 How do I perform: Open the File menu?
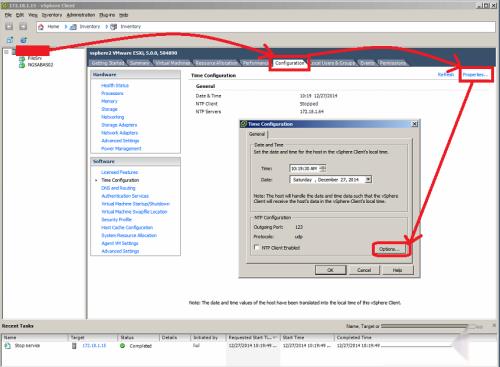[8, 15]
